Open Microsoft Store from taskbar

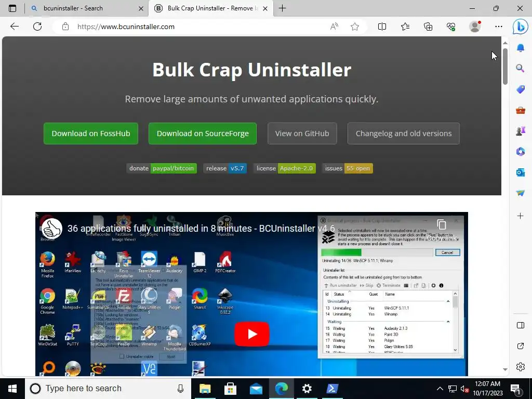pos(230,389)
